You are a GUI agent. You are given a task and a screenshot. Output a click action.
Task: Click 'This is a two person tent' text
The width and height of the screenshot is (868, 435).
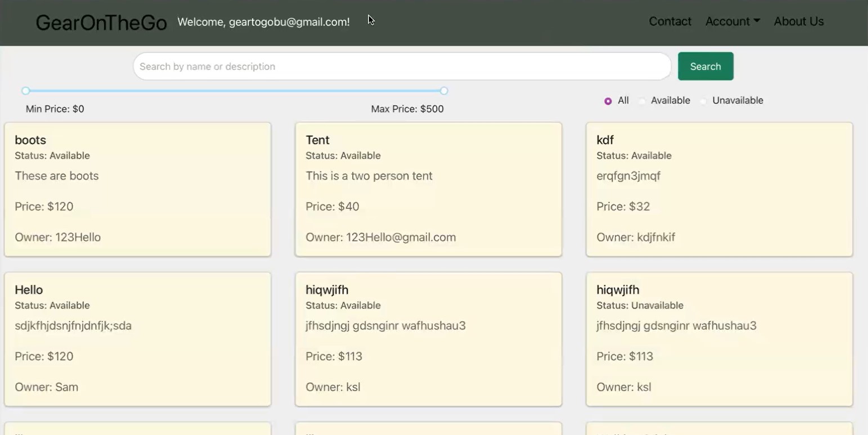click(x=369, y=176)
